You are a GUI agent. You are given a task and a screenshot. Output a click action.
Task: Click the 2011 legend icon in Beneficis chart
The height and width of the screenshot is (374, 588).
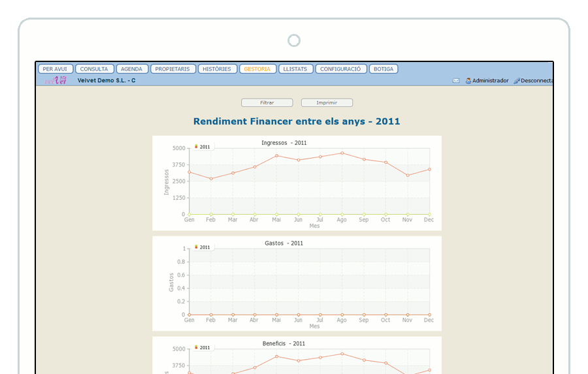click(x=196, y=348)
